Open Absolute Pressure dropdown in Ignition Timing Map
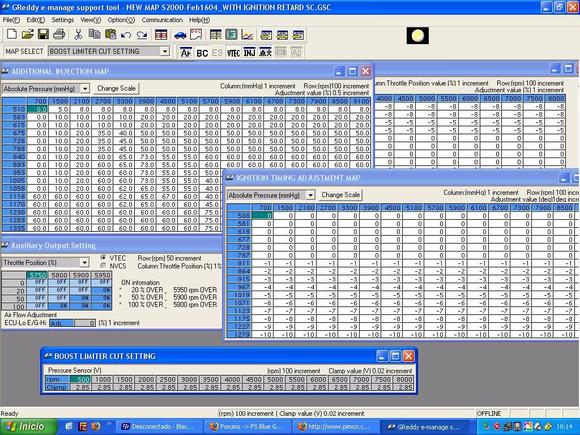The width and height of the screenshot is (580, 435). point(310,195)
